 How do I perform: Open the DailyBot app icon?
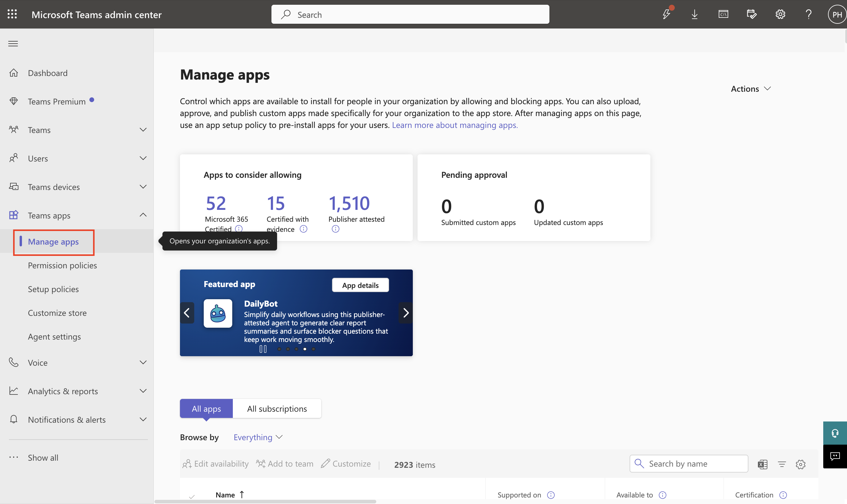pos(218,313)
